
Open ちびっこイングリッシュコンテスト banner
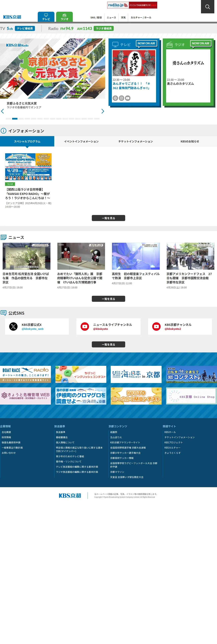(x=81, y=374)
